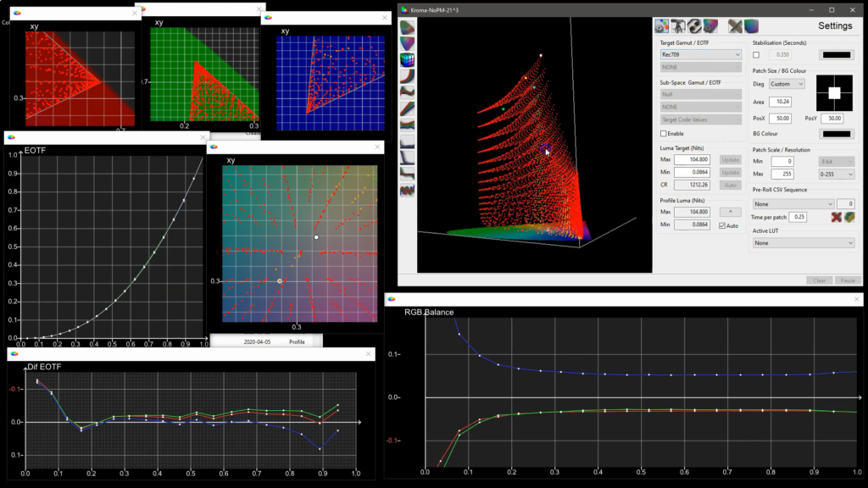Toggle the Stabilisation seconds checkbox

(756, 55)
